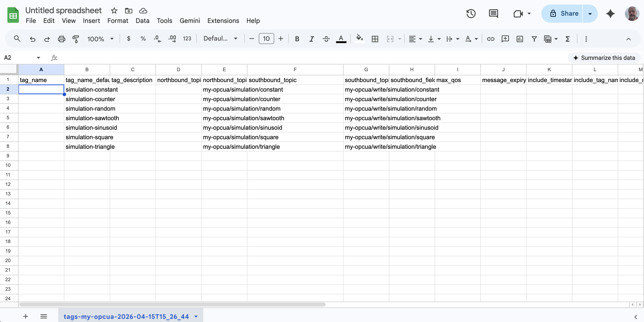Apply italic formatting
Screen dimensions: 644x322
(x=311, y=39)
